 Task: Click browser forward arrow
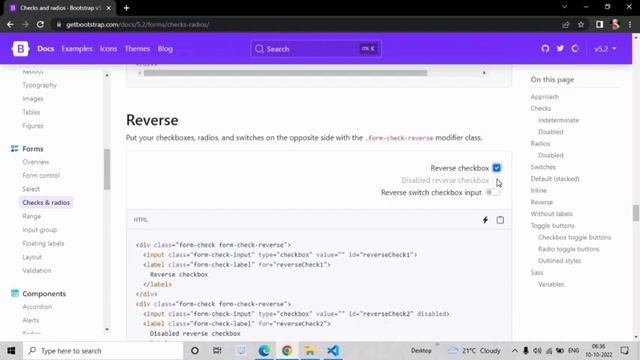pos(25,24)
